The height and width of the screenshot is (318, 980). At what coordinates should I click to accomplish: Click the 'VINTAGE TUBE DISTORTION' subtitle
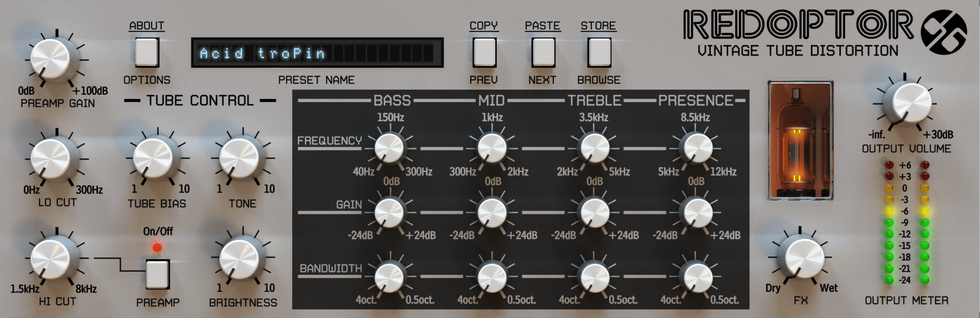(798, 51)
